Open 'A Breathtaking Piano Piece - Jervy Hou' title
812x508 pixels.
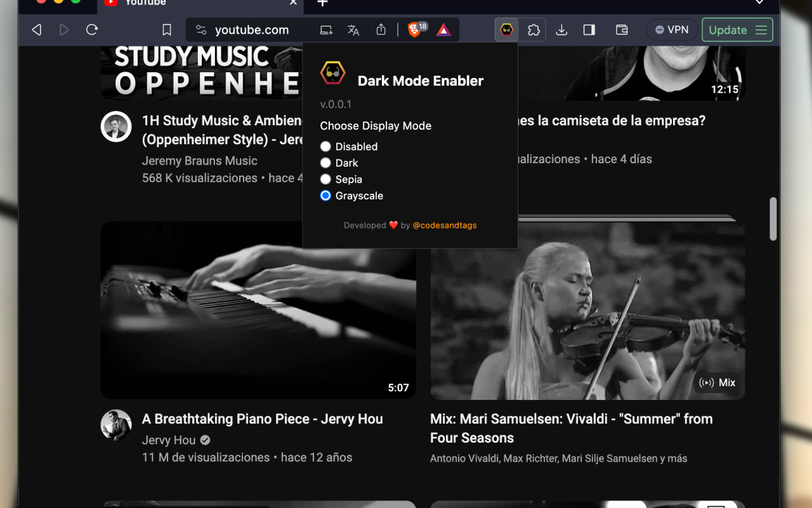tap(263, 419)
